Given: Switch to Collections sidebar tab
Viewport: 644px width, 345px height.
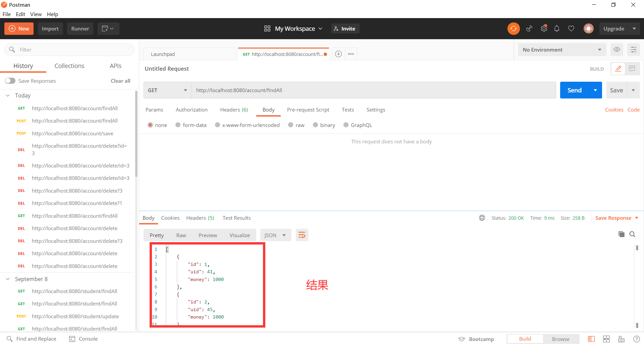Looking at the screenshot, I should click(69, 66).
